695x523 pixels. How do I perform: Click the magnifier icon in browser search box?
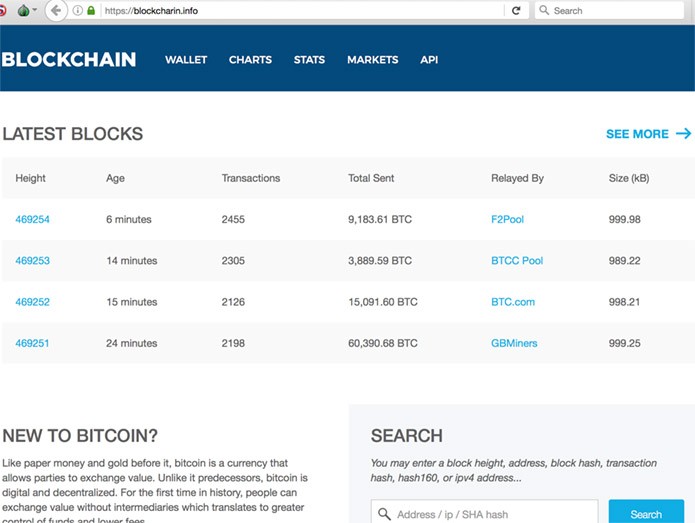pos(544,11)
